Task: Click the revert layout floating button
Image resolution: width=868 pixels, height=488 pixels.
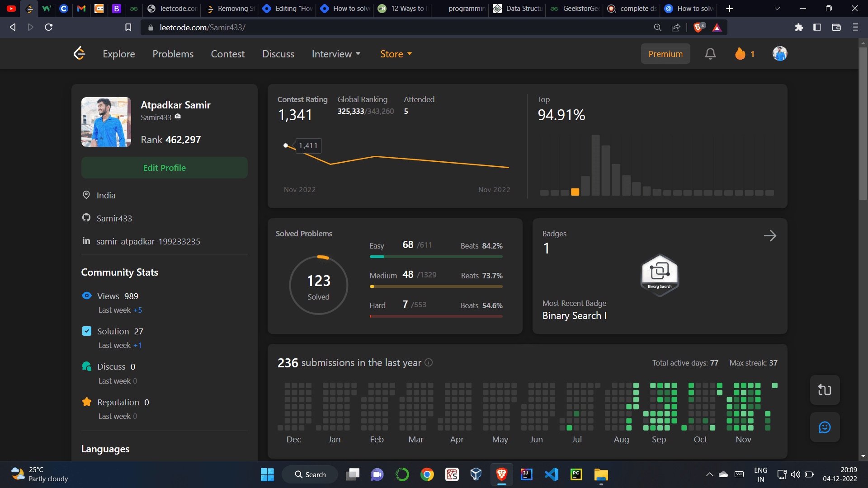Action: coord(825,389)
